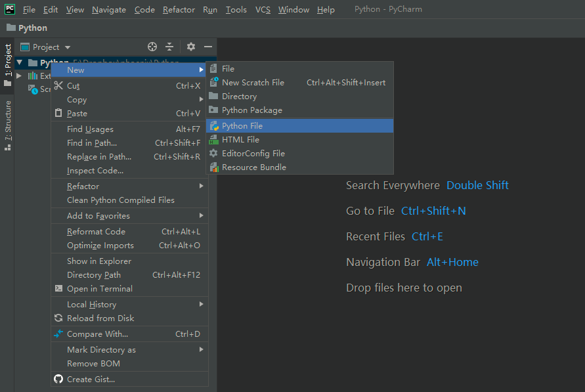Click the Alt+Home shortcut link
This screenshot has width=585, height=392.
(452, 262)
